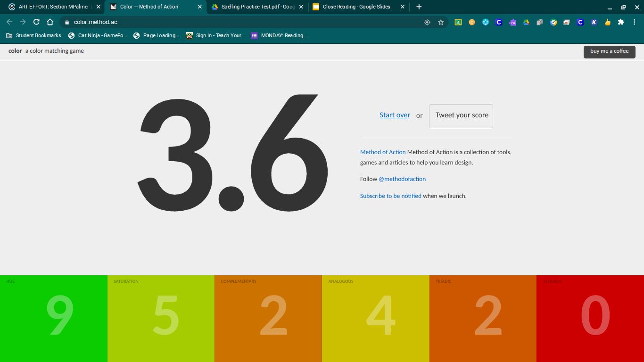The image size is (644, 362).
Task: Open the Google Drive extension icon
Action: (x=526, y=22)
